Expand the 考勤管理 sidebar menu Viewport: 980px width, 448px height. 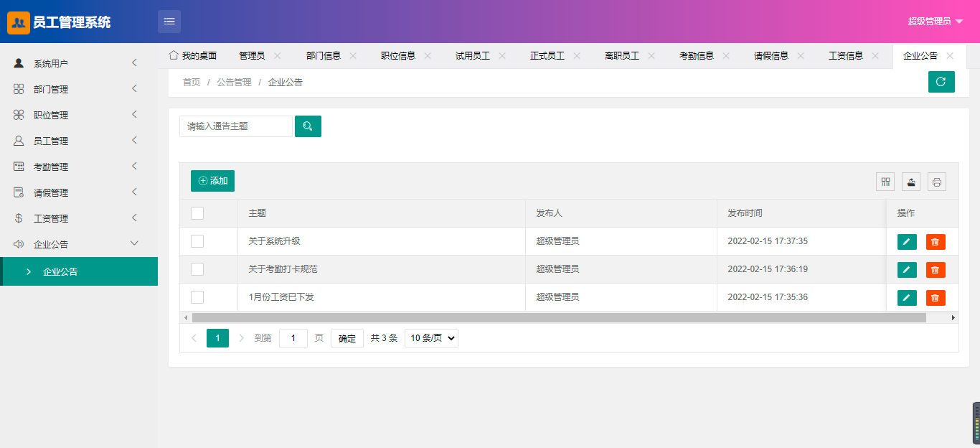pos(134,167)
